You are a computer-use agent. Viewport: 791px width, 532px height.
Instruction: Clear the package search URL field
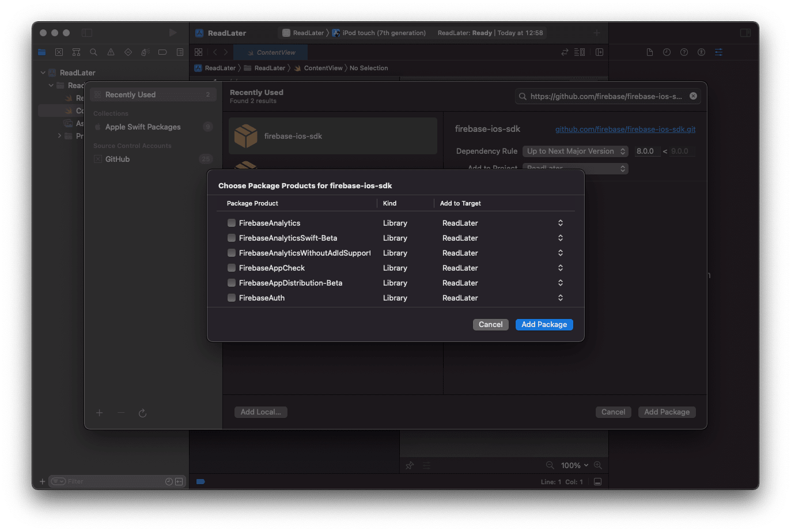point(693,96)
